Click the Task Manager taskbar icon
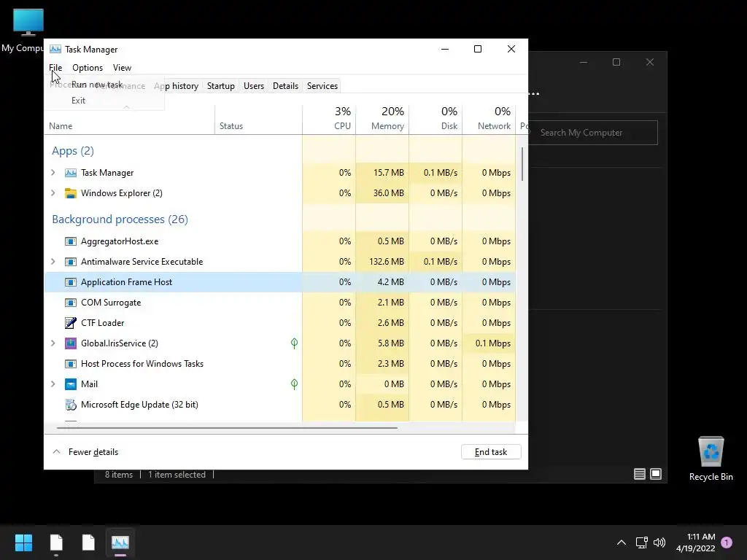 (120, 542)
